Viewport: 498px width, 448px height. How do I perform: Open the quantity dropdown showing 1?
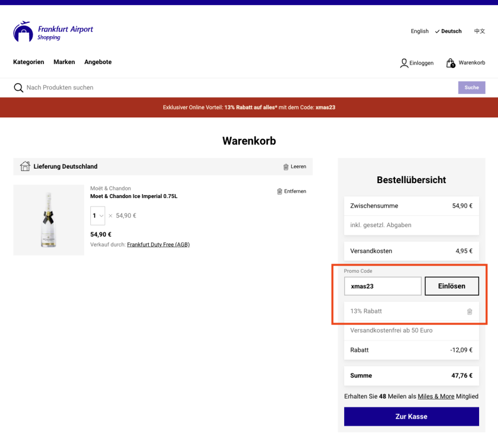pyautogui.click(x=97, y=216)
